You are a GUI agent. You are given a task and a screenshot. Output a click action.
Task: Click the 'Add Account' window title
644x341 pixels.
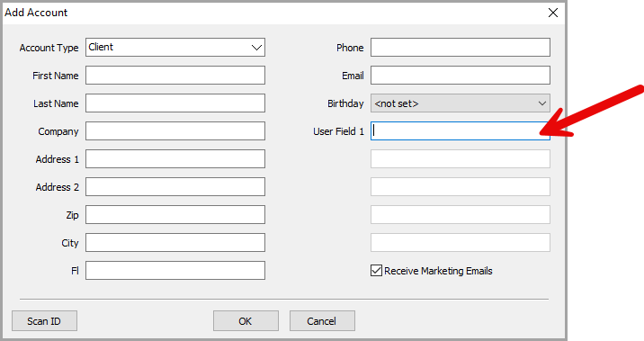coord(36,13)
